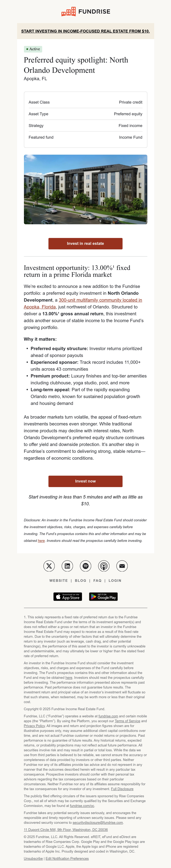This screenshot has width=171, height=868.
Task: Click the Start Investing from $10 banner link
Action: pyautogui.click(x=85, y=31)
